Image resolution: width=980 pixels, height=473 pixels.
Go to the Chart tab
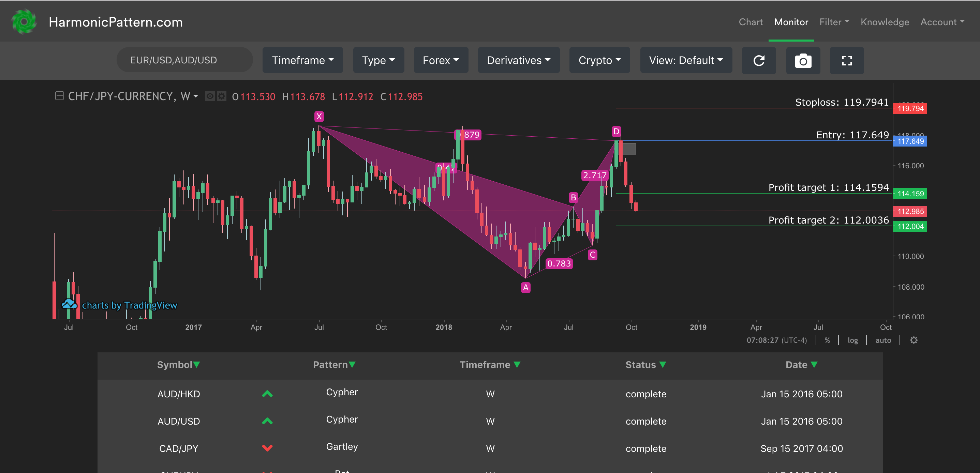click(751, 22)
